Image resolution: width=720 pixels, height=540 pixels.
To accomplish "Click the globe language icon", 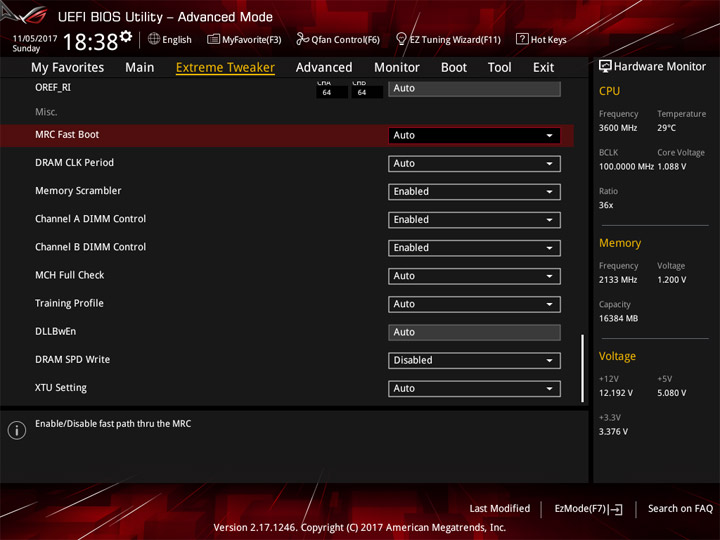I will (x=154, y=39).
